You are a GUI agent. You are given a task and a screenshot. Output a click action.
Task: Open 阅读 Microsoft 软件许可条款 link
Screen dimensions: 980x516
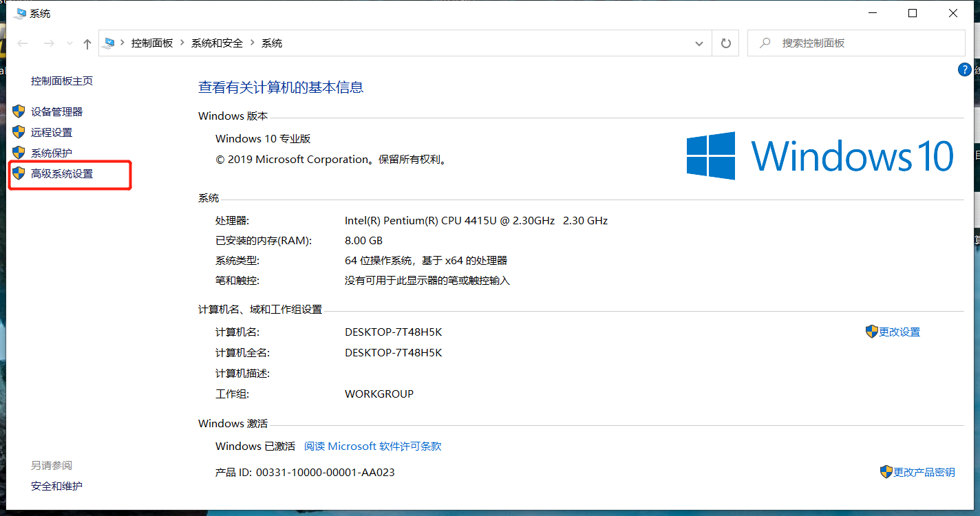pyautogui.click(x=373, y=446)
